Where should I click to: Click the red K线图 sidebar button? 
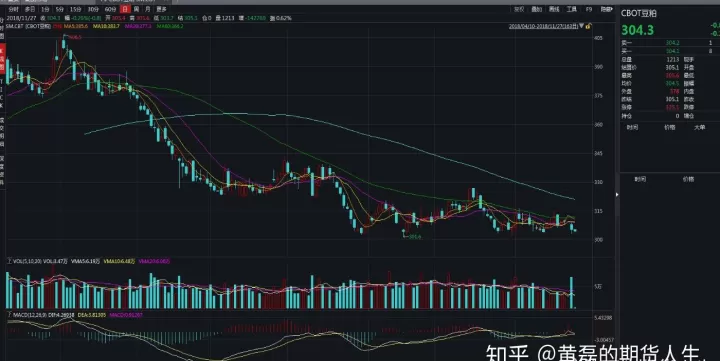(2, 58)
